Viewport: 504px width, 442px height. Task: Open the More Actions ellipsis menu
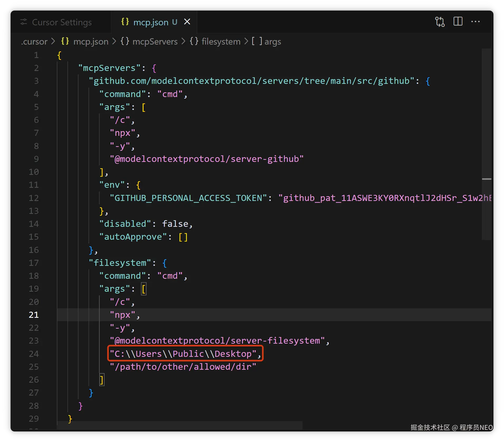pyautogui.click(x=475, y=22)
